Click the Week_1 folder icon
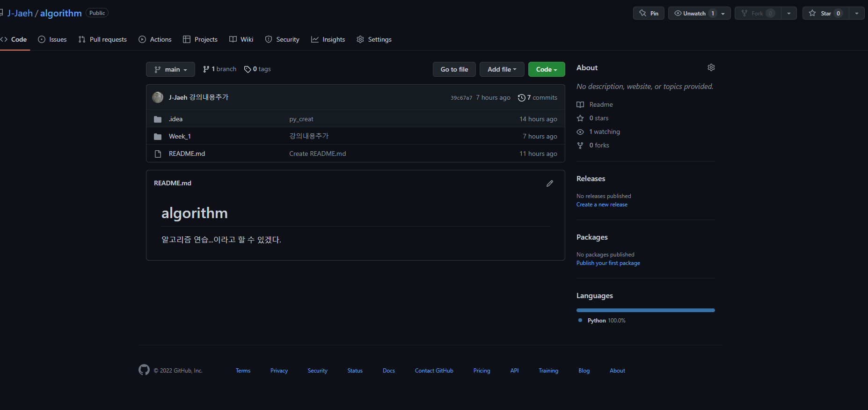The height and width of the screenshot is (410, 868). click(x=158, y=137)
